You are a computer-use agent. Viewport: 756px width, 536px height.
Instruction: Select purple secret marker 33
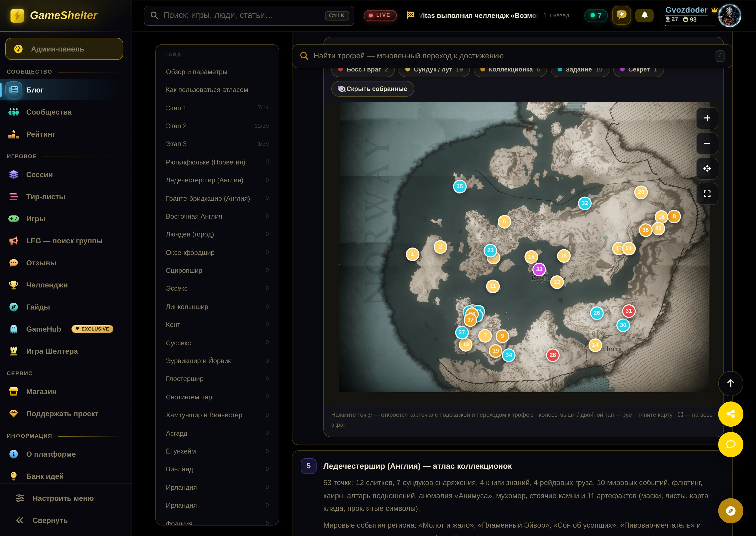pos(539,269)
